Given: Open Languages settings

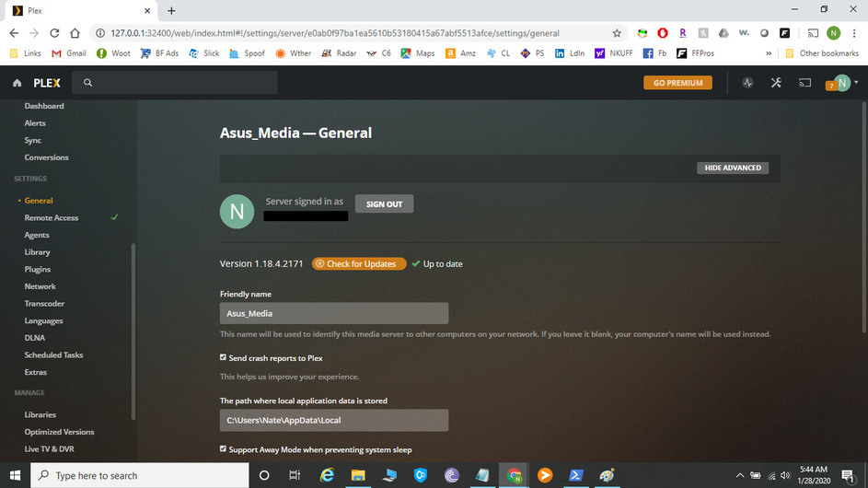Looking at the screenshot, I should coord(43,320).
